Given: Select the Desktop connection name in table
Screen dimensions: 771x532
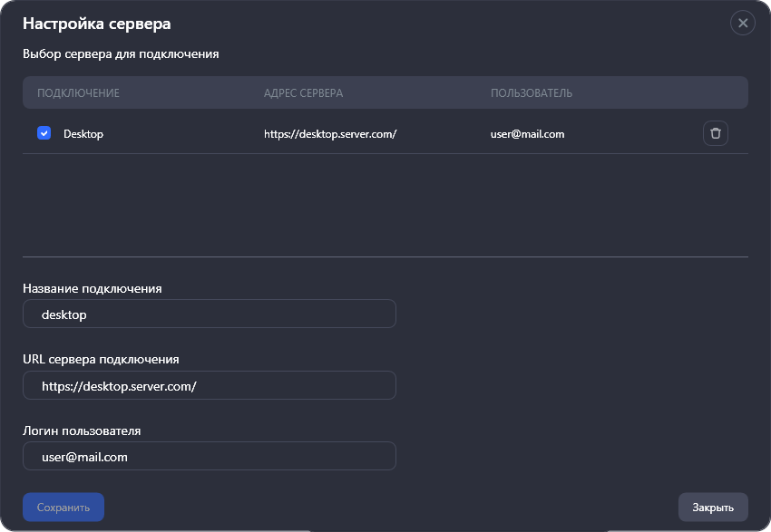Looking at the screenshot, I should [x=83, y=134].
